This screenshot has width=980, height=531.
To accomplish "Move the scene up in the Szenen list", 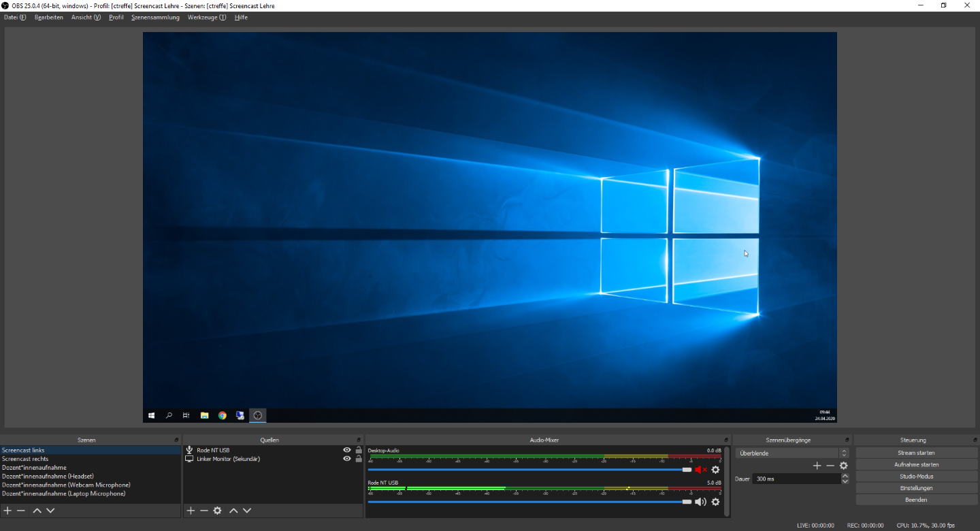I will [x=37, y=511].
